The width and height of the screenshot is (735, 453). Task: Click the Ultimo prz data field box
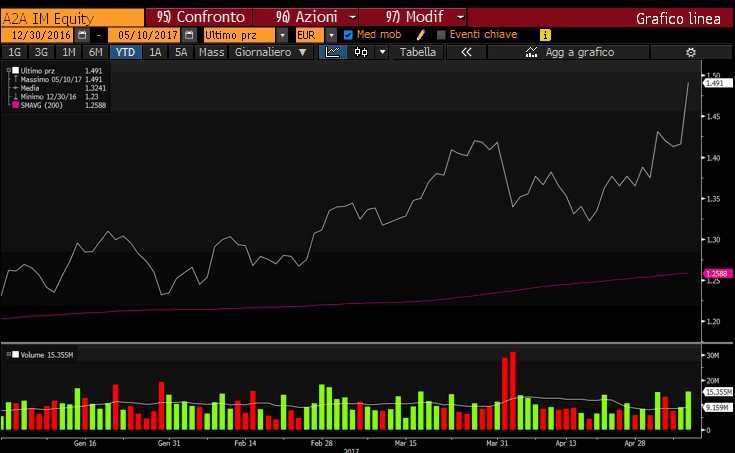tap(240, 35)
